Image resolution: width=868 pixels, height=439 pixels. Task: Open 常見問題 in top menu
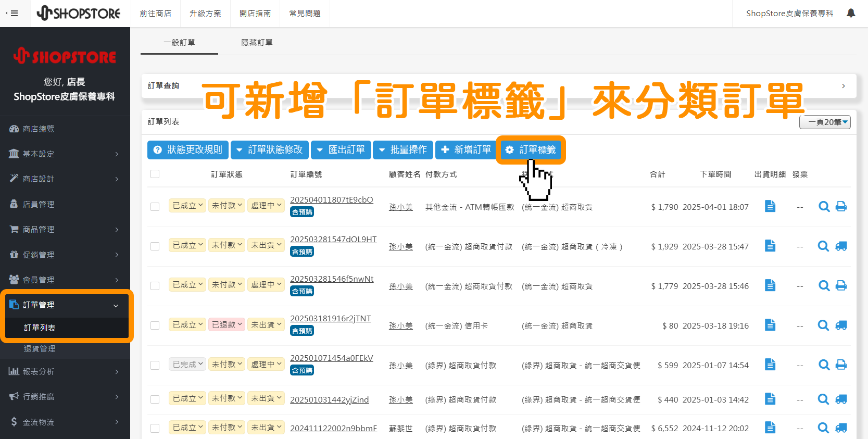click(305, 14)
